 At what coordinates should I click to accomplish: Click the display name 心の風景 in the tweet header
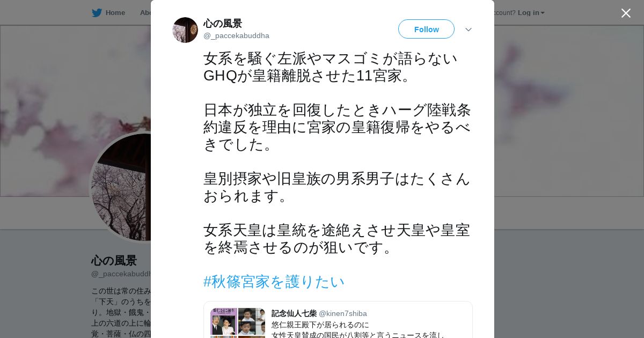tap(223, 24)
